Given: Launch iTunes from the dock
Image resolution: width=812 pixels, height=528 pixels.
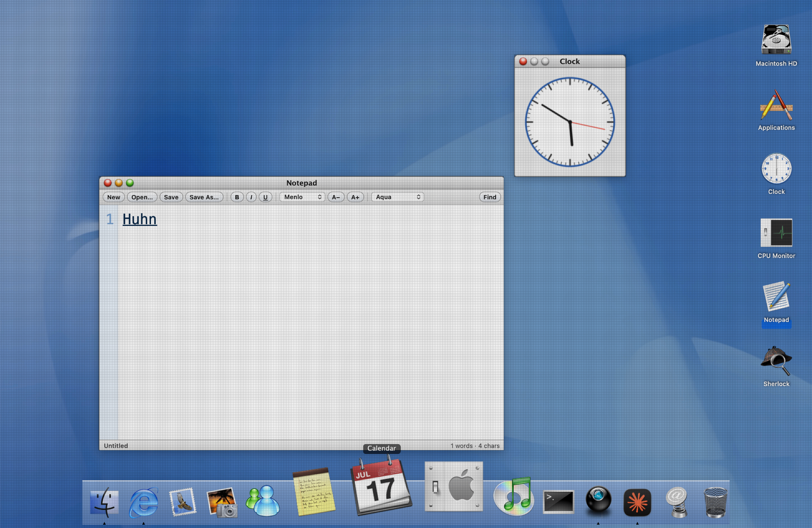Looking at the screenshot, I should click(x=513, y=497).
